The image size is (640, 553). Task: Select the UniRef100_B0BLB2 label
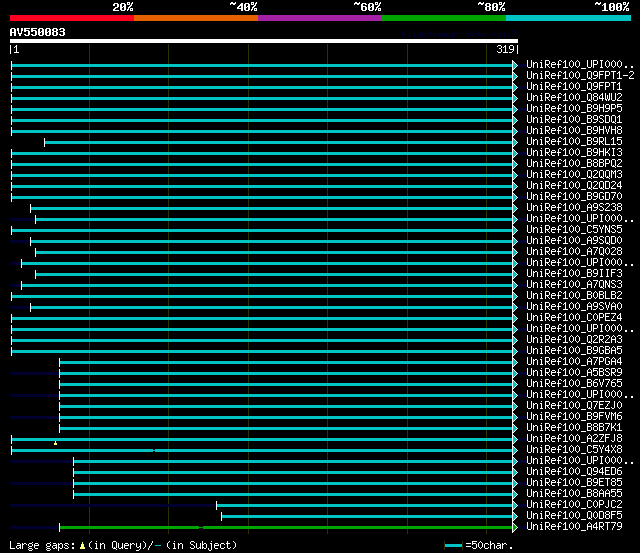tap(574, 296)
